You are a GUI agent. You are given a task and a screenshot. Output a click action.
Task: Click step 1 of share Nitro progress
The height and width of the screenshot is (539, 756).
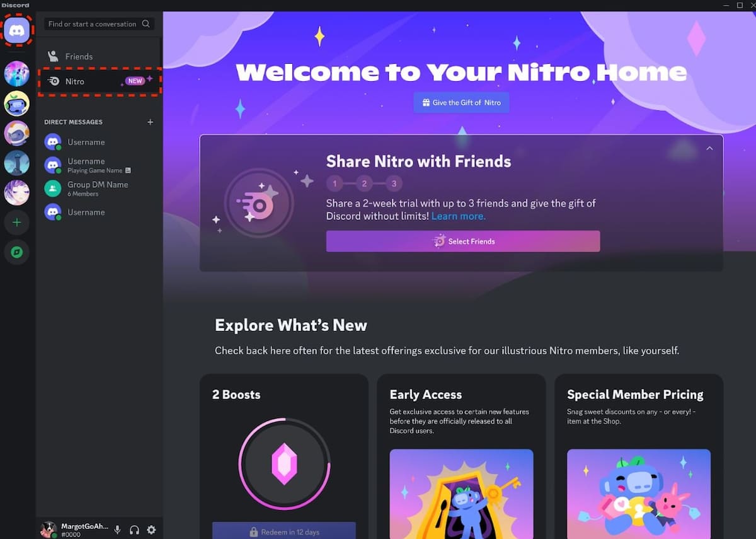click(335, 184)
